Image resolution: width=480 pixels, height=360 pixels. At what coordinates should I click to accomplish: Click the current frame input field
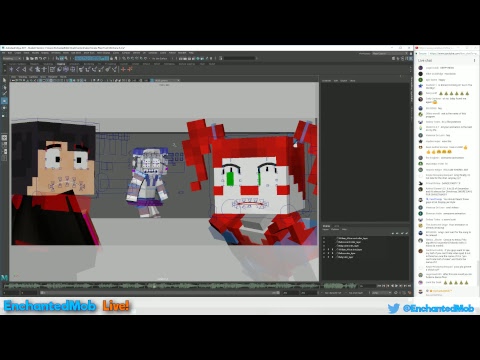click(x=367, y=286)
